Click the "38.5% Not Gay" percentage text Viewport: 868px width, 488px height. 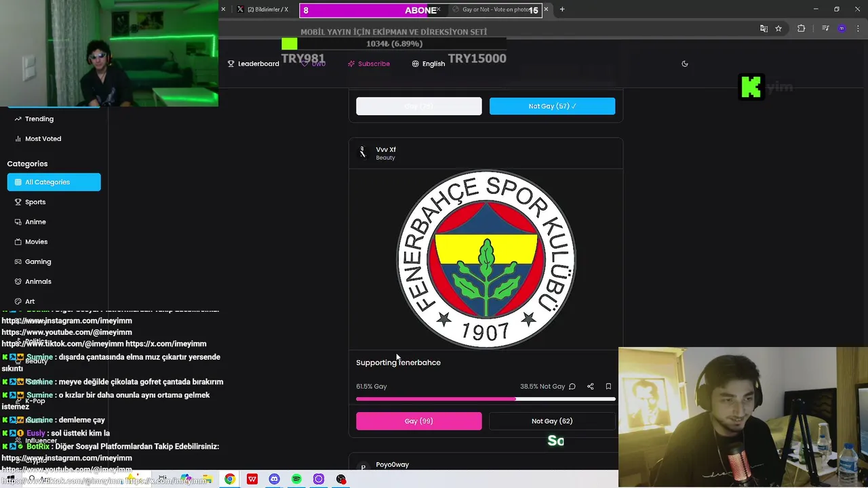pyautogui.click(x=542, y=386)
